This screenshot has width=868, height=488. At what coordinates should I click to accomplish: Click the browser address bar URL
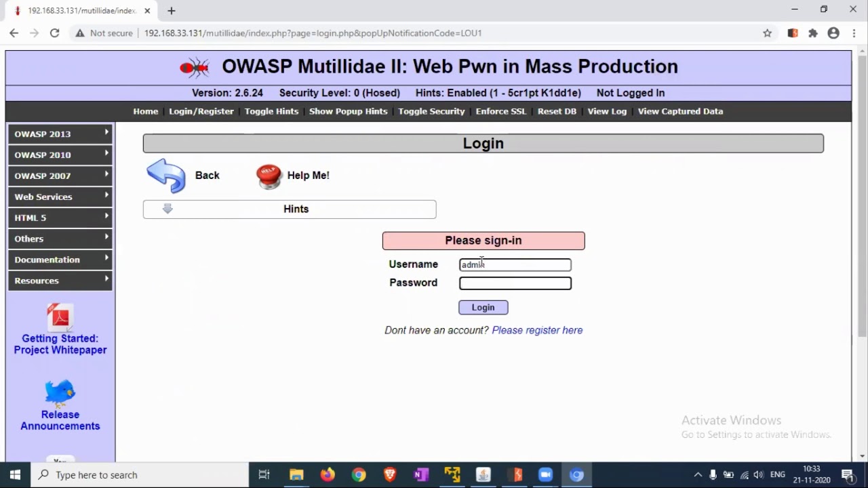click(313, 33)
